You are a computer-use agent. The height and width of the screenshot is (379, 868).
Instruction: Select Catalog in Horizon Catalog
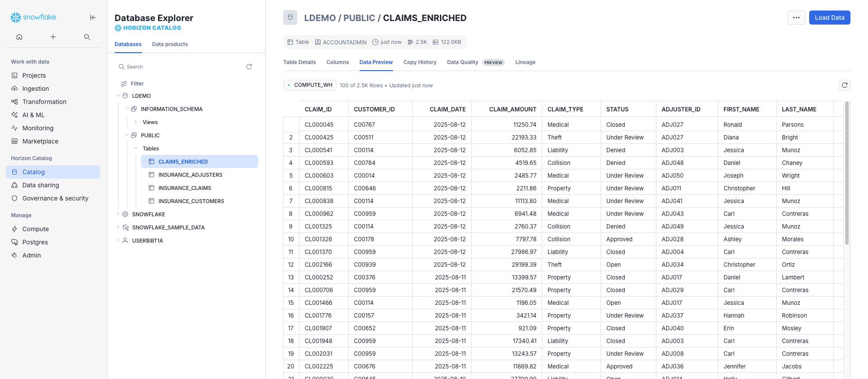click(x=53, y=172)
